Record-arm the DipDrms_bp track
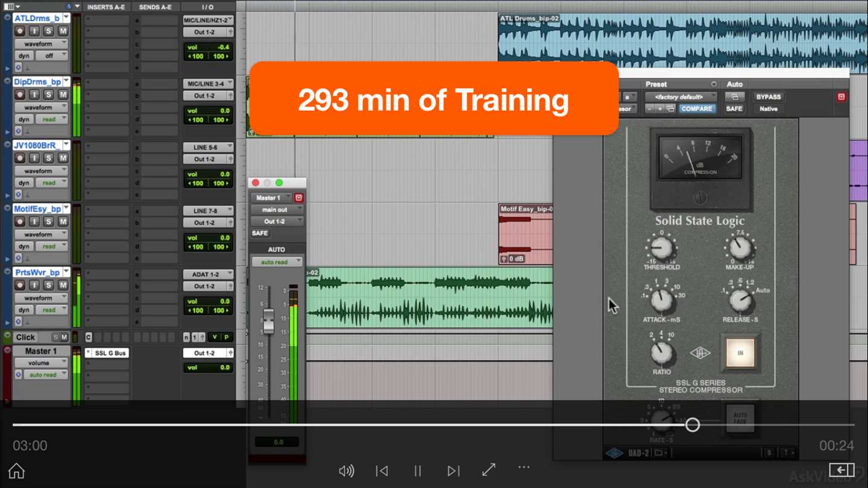 [20, 95]
